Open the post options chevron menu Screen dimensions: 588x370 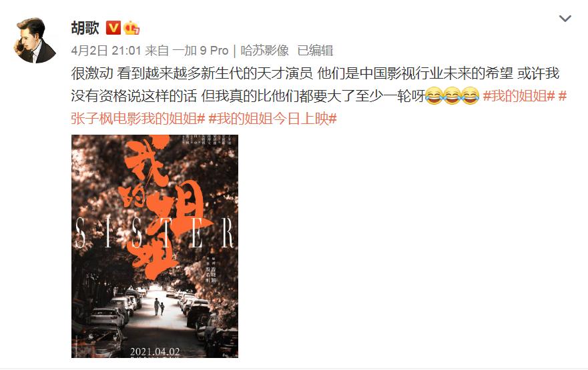pyautogui.click(x=565, y=19)
